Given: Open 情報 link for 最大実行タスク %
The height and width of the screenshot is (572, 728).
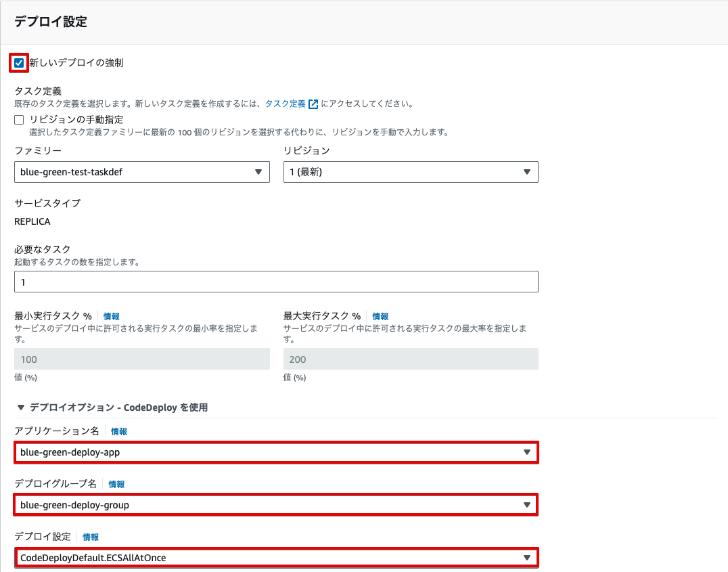Looking at the screenshot, I should click(x=380, y=316).
